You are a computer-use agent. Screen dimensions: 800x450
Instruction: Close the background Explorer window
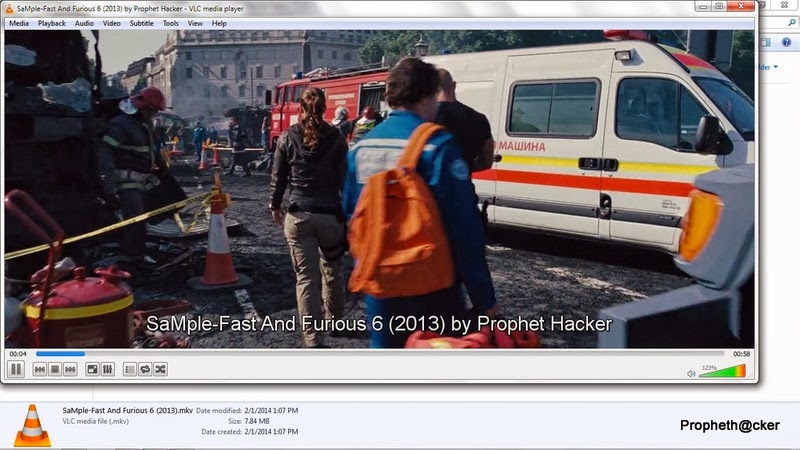(784, 5)
